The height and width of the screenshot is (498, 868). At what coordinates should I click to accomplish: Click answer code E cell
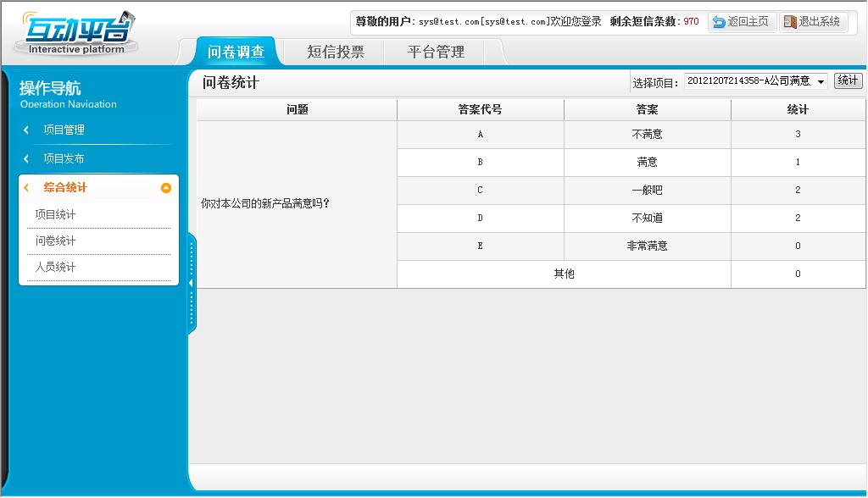pos(481,246)
